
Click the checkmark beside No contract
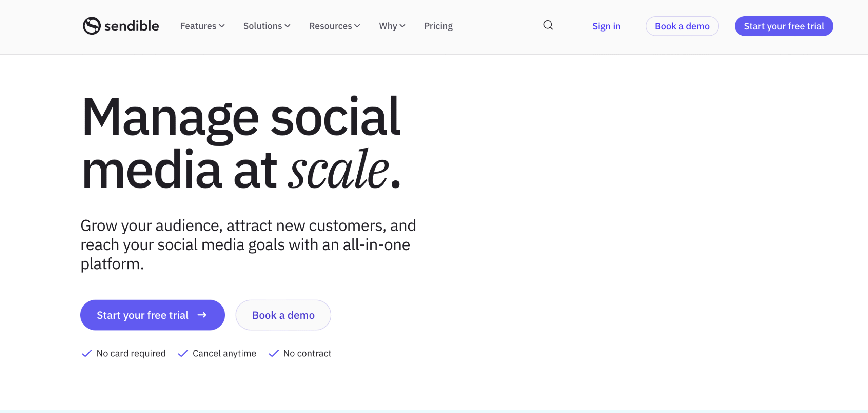[x=274, y=353]
